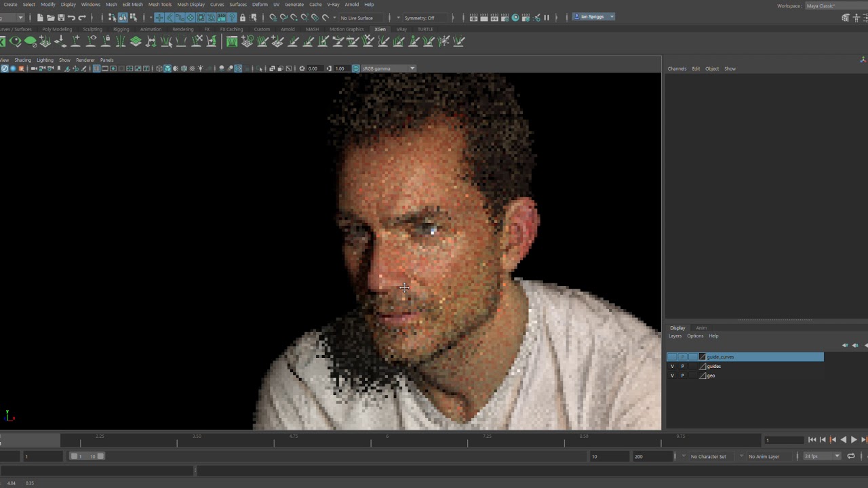Click the Undo arrow icon
The height and width of the screenshot is (488, 868).
[x=71, y=18]
